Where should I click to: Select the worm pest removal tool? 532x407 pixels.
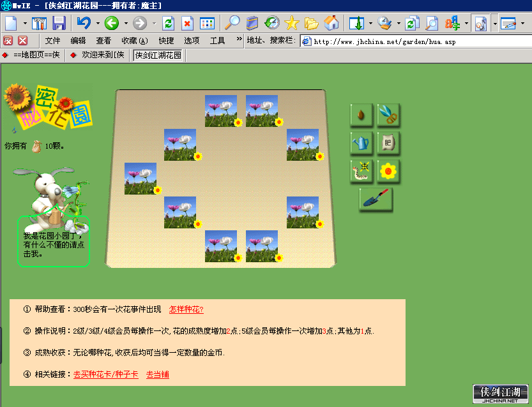[x=361, y=171]
